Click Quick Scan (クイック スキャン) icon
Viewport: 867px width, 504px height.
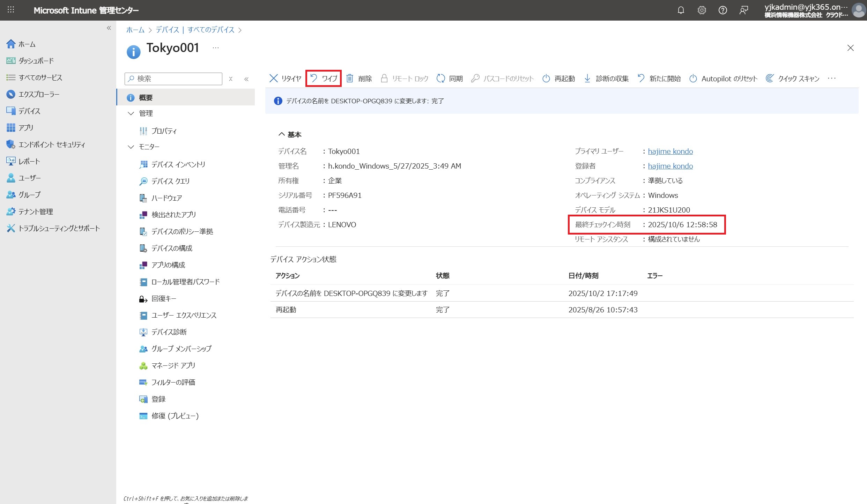770,78
